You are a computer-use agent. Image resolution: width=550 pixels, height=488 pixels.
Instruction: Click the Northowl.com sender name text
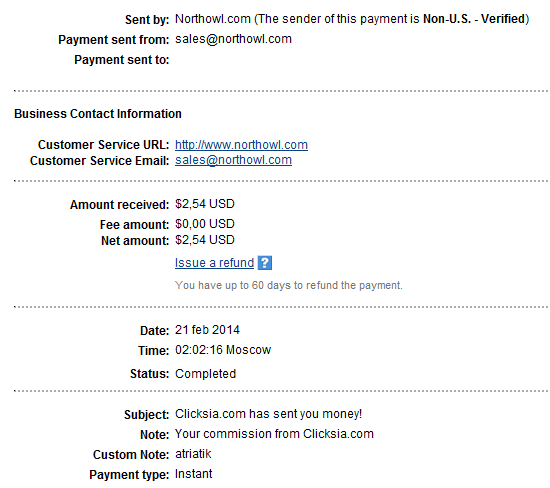click(x=213, y=19)
